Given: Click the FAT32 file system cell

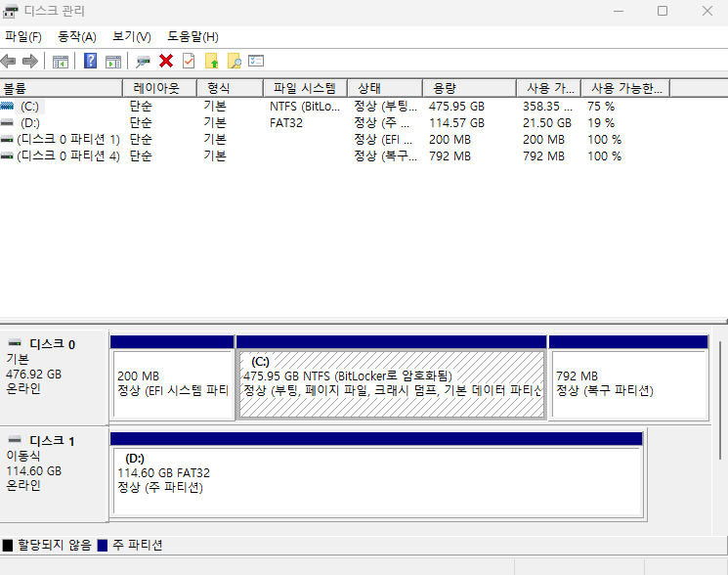Looking at the screenshot, I should 286,123.
